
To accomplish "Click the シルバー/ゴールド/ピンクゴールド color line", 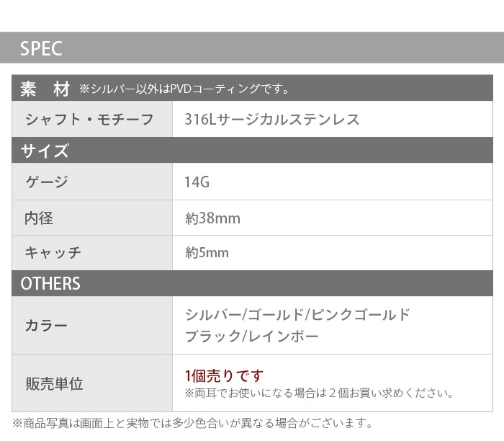I will coord(297,315).
